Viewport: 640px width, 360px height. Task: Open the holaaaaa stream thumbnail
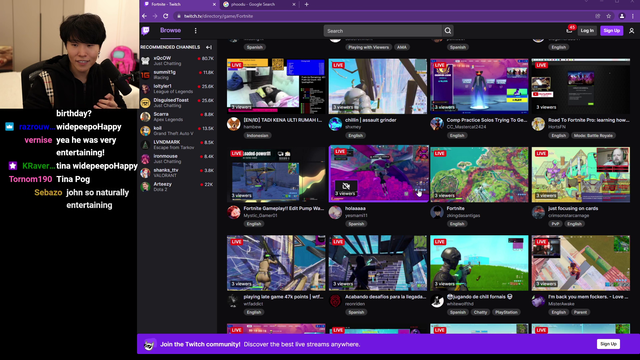click(378, 173)
